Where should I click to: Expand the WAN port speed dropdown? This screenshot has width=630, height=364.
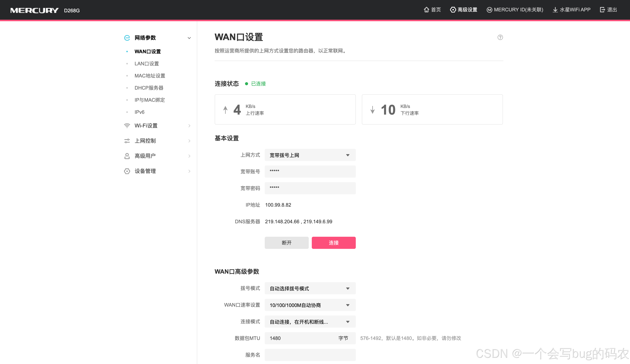pos(310,305)
